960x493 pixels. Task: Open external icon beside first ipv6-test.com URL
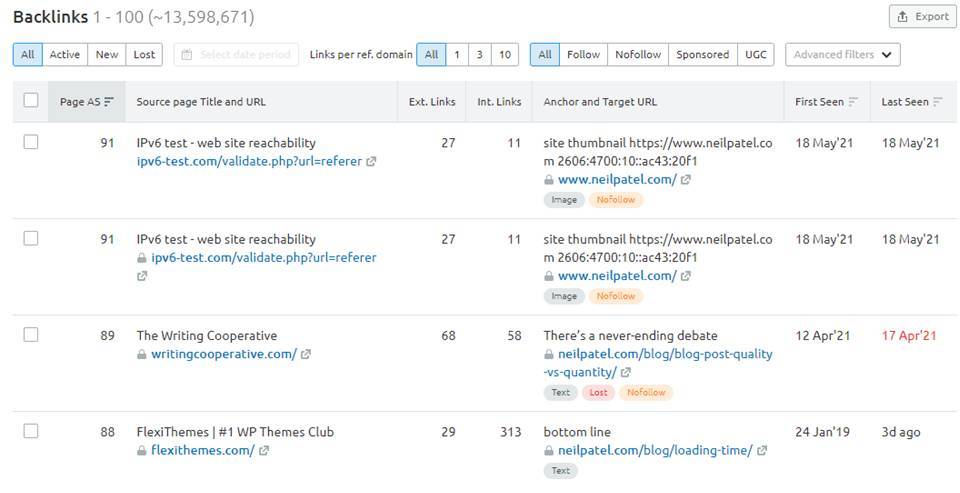click(371, 162)
